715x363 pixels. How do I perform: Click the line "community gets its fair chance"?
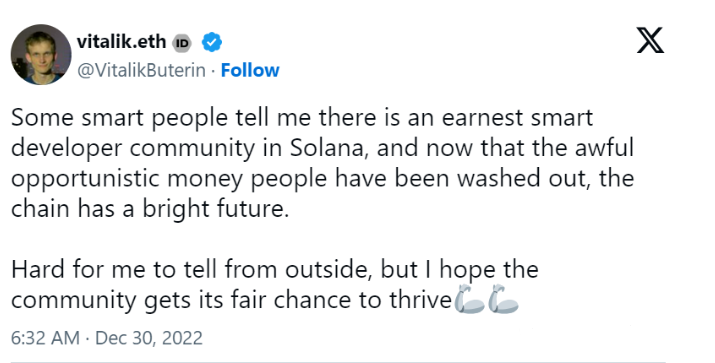point(231,300)
